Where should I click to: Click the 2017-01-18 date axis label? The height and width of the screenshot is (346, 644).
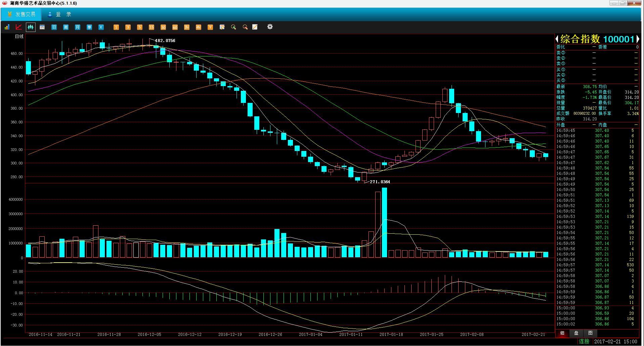[391, 335]
